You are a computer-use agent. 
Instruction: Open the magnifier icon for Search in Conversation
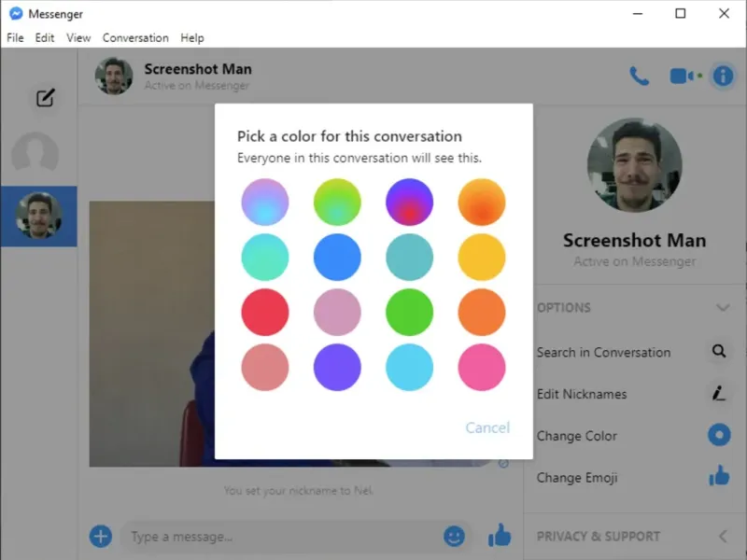719,352
